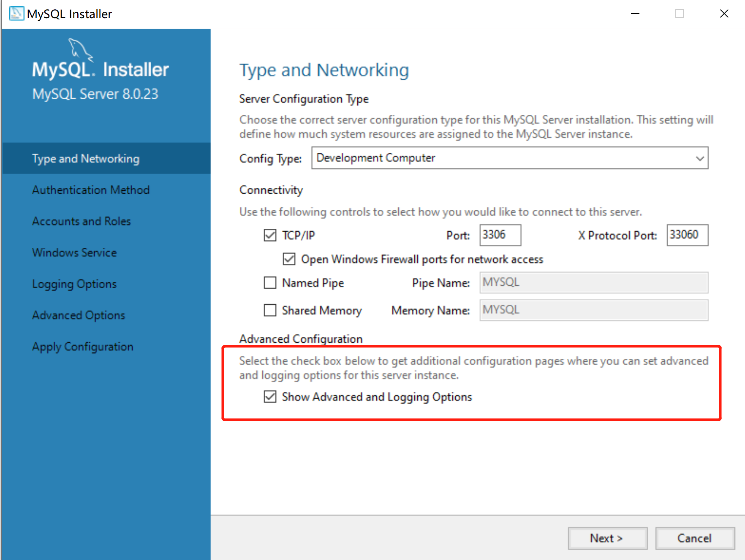The image size is (745, 560).
Task: Open the Advanced Options step
Action: 78,315
